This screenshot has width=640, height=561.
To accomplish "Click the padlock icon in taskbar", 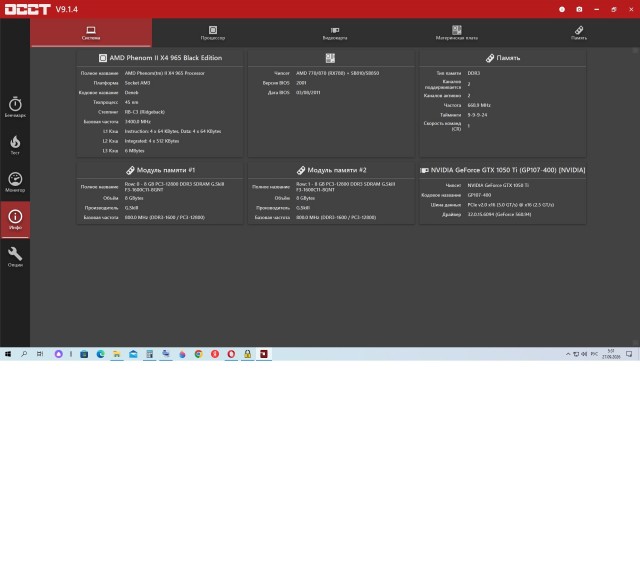I will (x=247, y=354).
